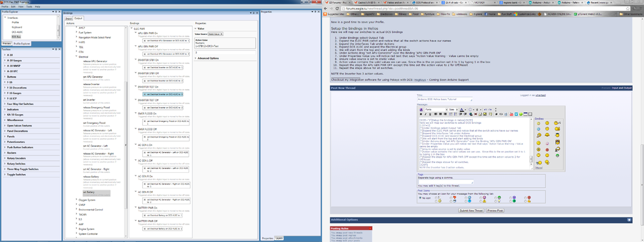Open the text color dropdown arrow
The image size is (644, 242).
[466, 110]
